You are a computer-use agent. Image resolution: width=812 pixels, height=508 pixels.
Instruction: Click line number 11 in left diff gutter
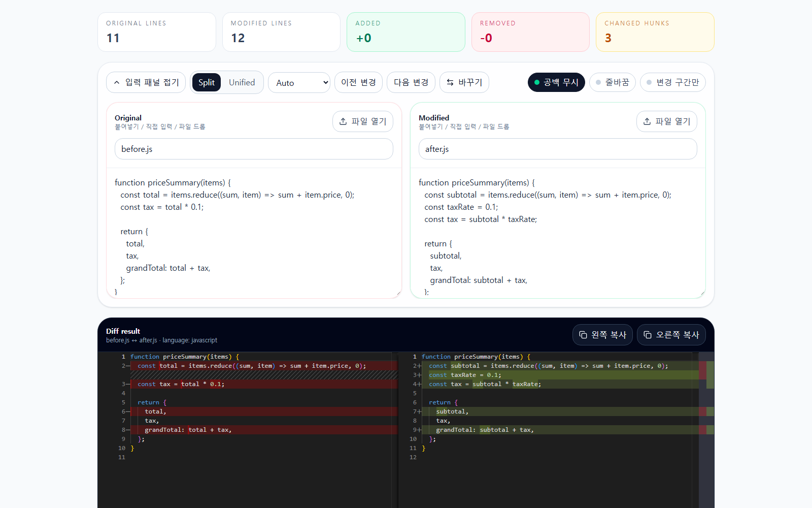point(122,457)
